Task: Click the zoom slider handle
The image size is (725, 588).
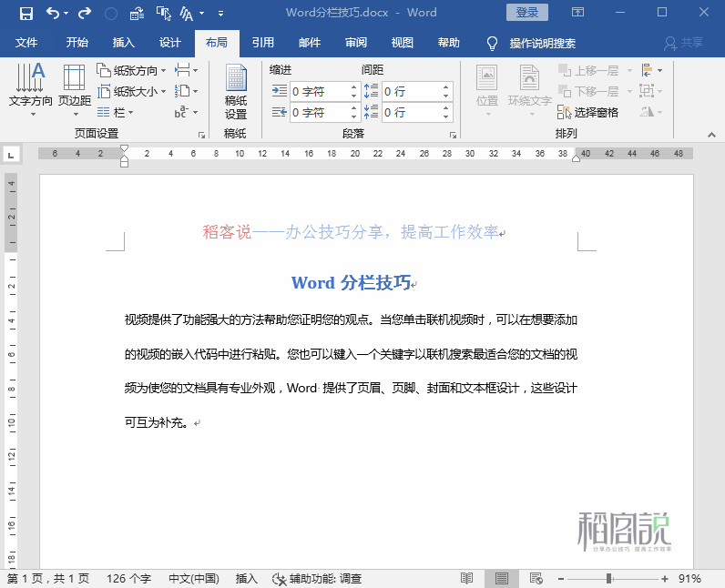Action: [609, 579]
